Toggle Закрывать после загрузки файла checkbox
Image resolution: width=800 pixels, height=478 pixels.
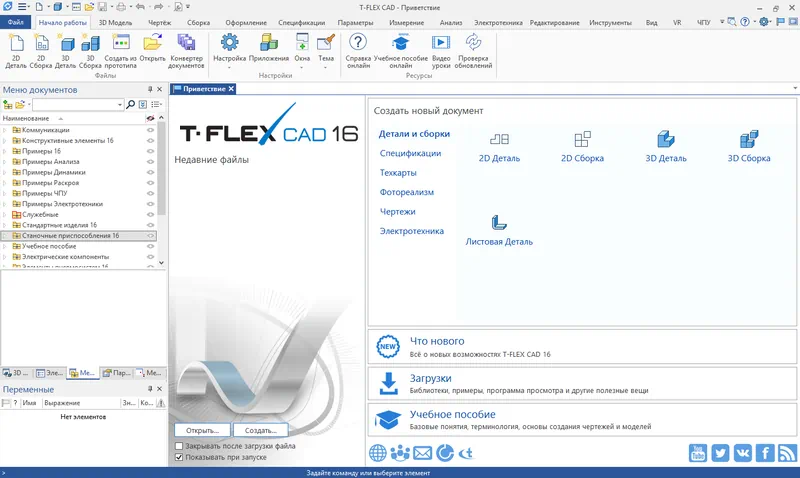(x=179, y=446)
